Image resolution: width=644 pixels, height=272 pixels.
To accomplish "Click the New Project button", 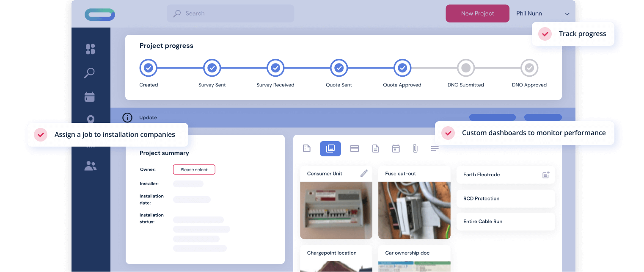I will pyautogui.click(x=477, y=14).
